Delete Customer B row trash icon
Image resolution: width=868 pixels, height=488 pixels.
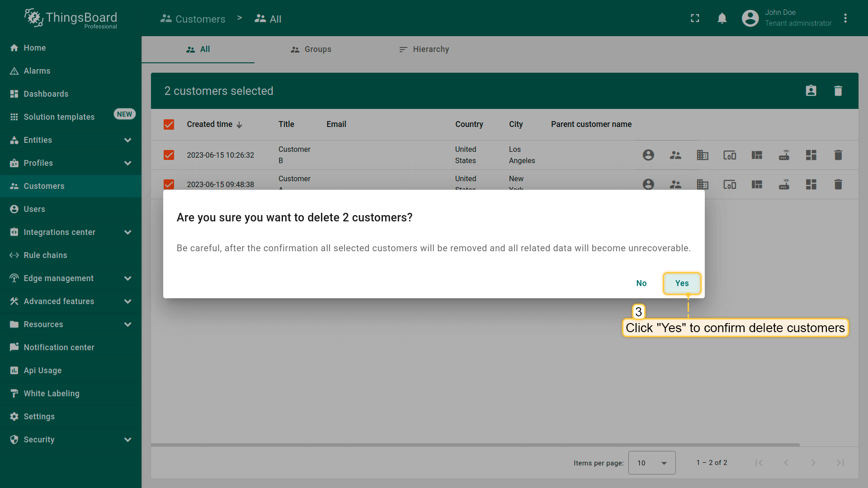[x=838, y=155]
